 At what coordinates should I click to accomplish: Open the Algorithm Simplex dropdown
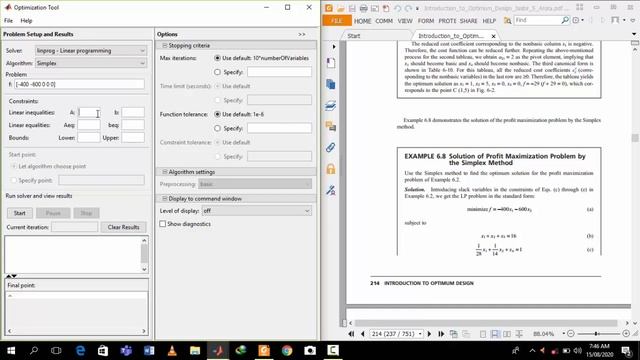coord(91,63)
